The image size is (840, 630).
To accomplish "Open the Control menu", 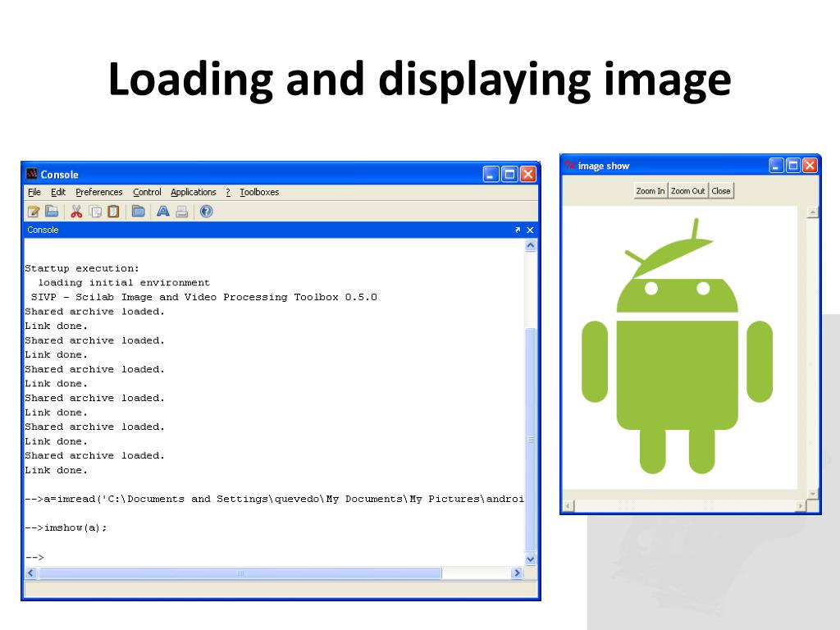I will pyautogui.click(x=147, y=192).
